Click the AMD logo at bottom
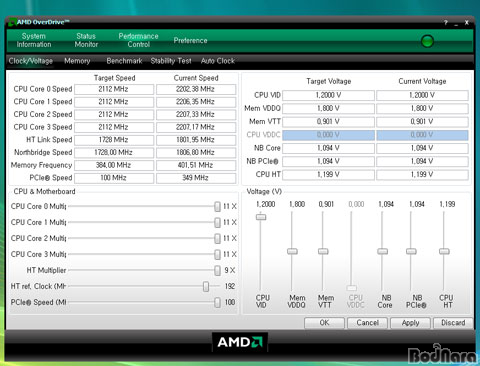The height and width of the screenshot is (366, 480). pos(240,342)
